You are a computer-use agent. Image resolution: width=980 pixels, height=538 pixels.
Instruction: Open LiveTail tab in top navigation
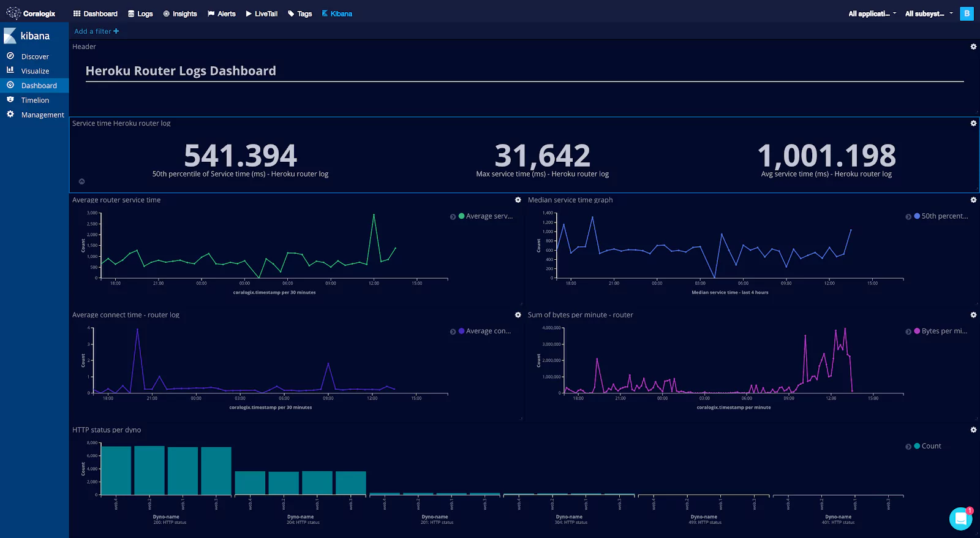coord(262,13)
